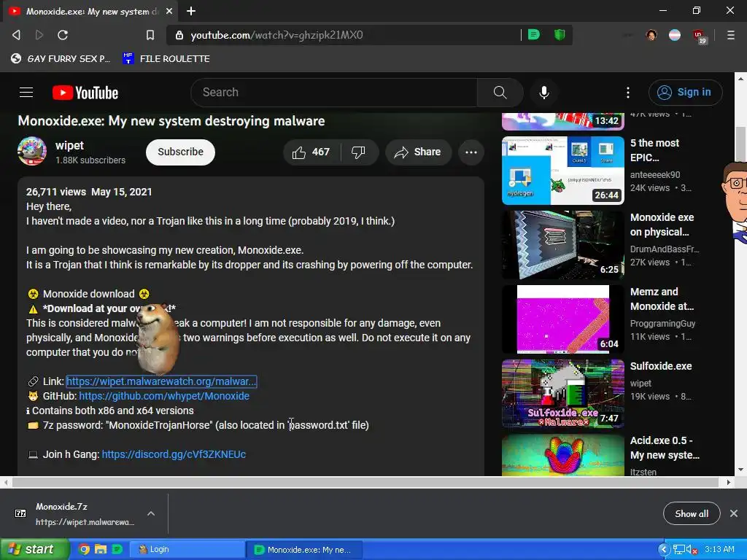The image size is (747, 560).
Task: Open the wipet channel name
Action: (x=69, y=145)
